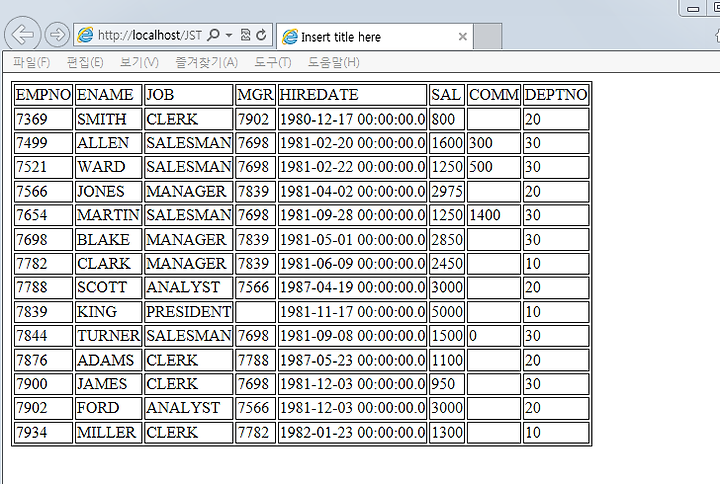
Task: Click hire date 1980-12-17 00:00:00.0
Action: click(353, 119)
